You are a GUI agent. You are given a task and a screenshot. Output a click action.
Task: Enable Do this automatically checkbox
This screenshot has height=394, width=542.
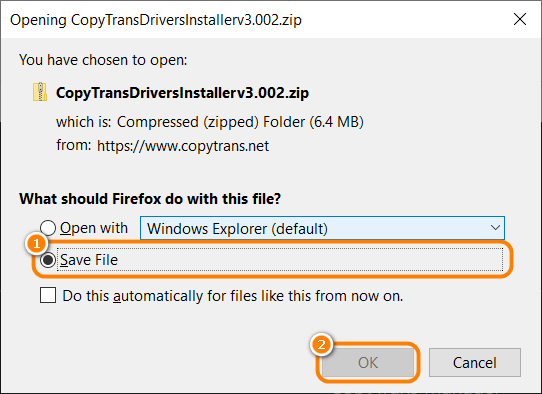coord(48,296)
